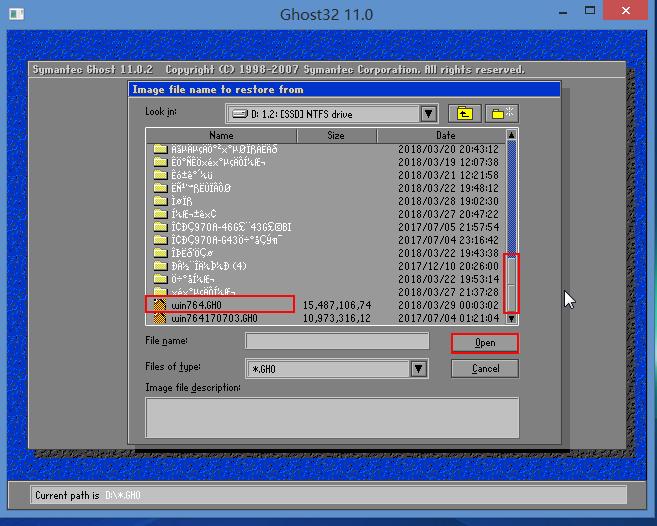Sort file list by Size column header
Viewport: 657px width, 526px height.
pos(335,135)
